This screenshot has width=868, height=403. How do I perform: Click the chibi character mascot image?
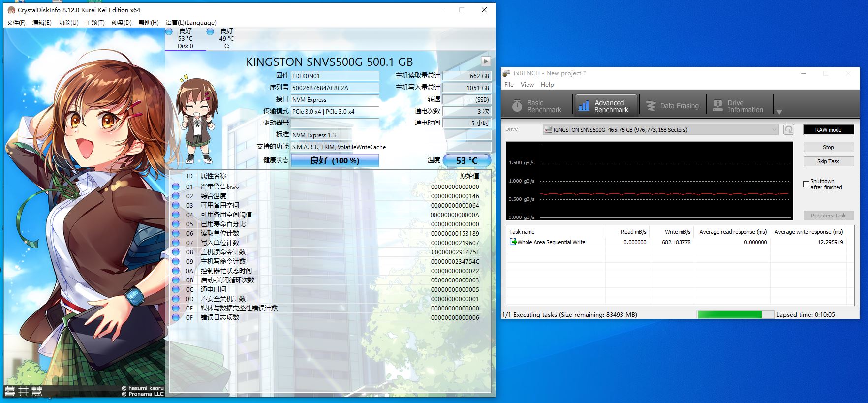pyautogui.click(x=198, y=120)
